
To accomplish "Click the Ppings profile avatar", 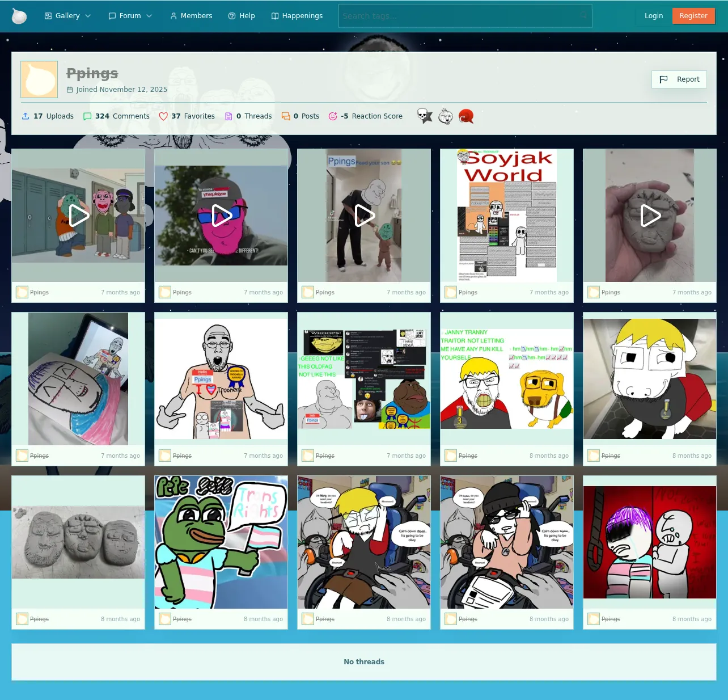I will click(x=39, y=79).
